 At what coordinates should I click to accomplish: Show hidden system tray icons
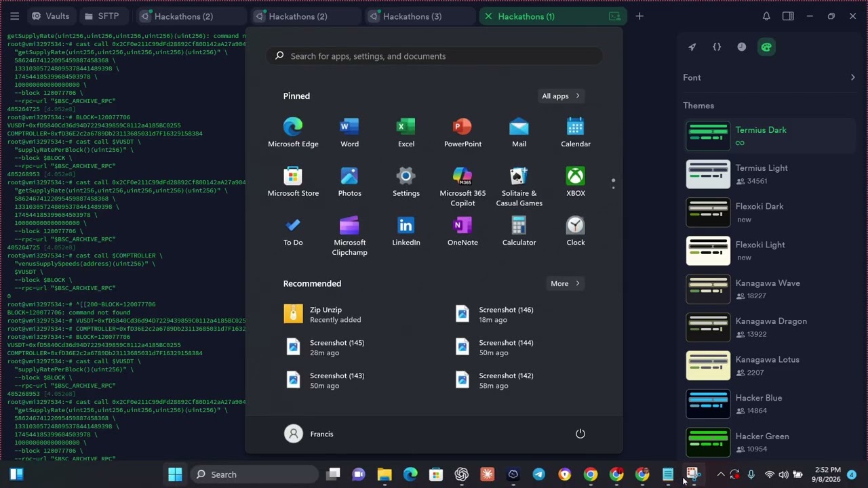tap(720, 474)
